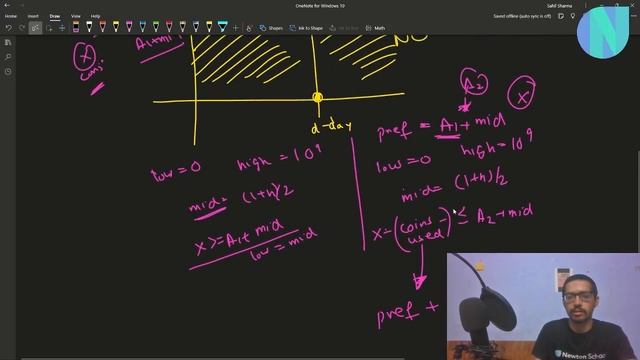Pick the magenta pen
Screen dimensions: 640x360
129,27
